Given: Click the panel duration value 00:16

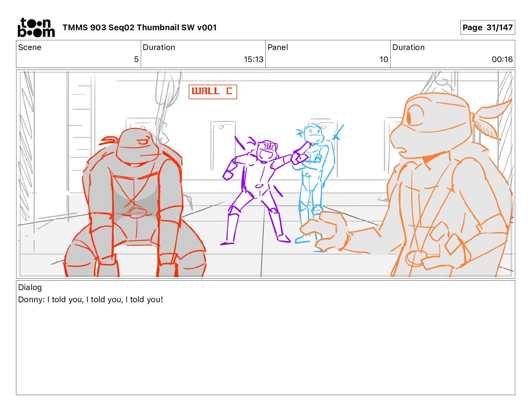Looking at the screenshot, I should click(x=502, y=59).
